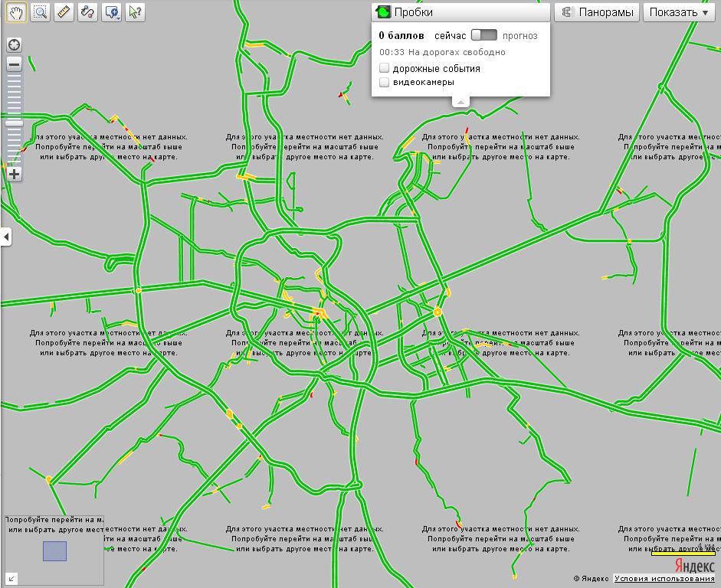This screenshot has width=721, height=588.
Task: Select the map info pointer tool
Action: [x=136, y=12]
